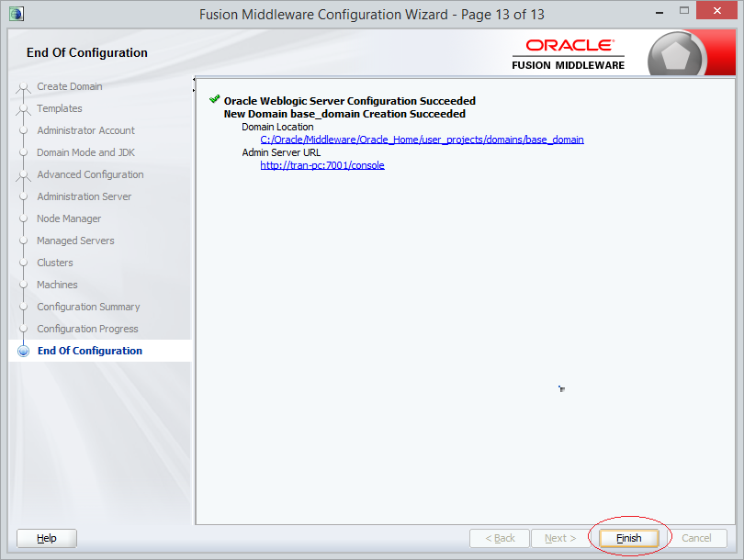Maximize the Configuration Wizard window
The image size is (744, 560).
click(x=683, y=10)
